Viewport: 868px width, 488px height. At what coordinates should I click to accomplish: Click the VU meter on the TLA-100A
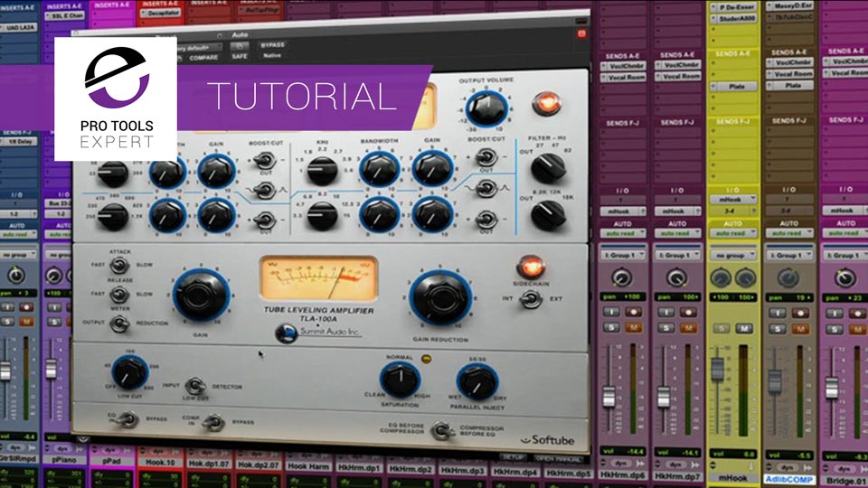pyautogui.click(x=318, y=277)
